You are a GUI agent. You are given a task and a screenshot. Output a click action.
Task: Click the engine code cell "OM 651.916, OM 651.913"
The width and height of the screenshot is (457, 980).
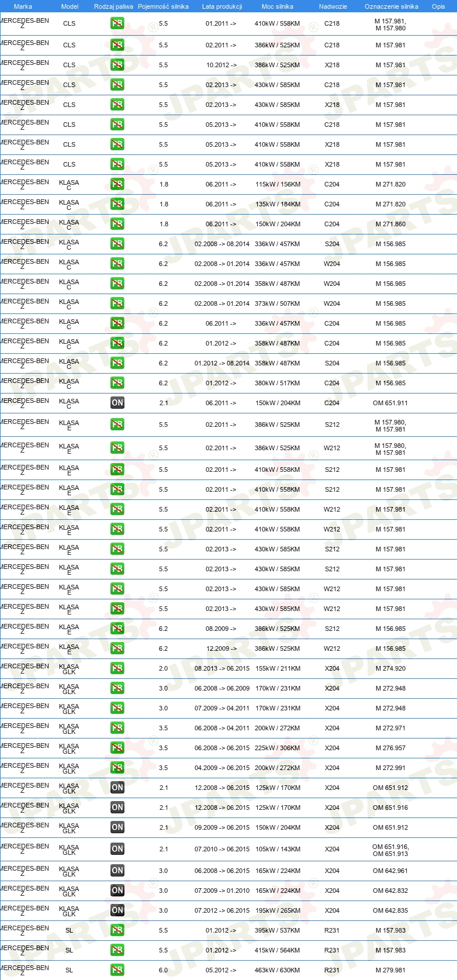coord(390,850)
